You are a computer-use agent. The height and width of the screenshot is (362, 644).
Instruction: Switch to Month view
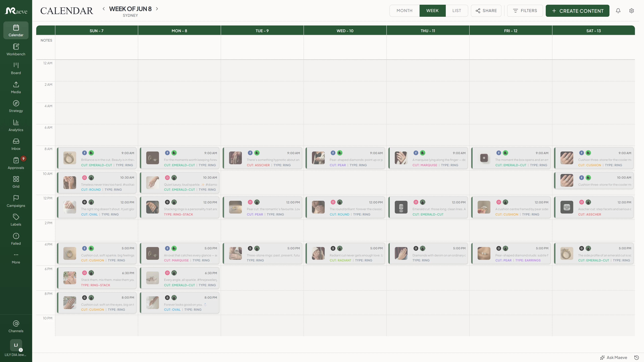coord(404,11)
